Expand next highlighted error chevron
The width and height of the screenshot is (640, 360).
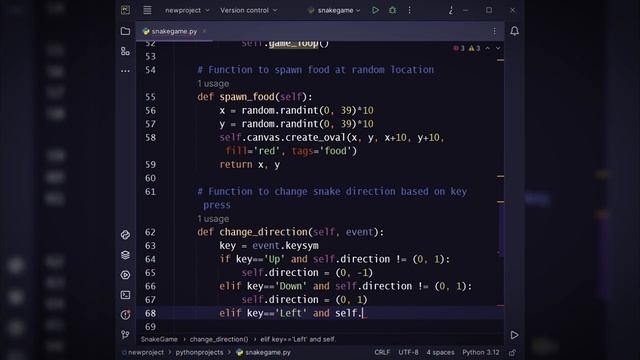click(498, 48)
